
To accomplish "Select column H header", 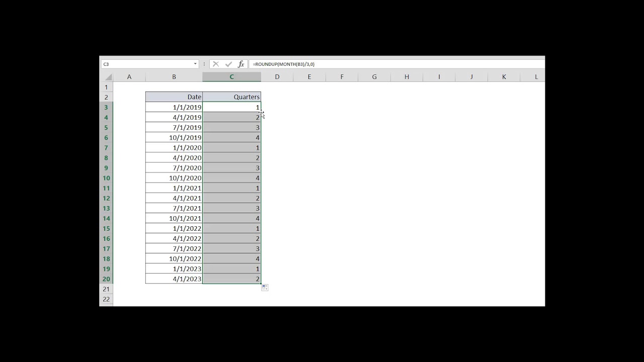I will click(407, 77).
